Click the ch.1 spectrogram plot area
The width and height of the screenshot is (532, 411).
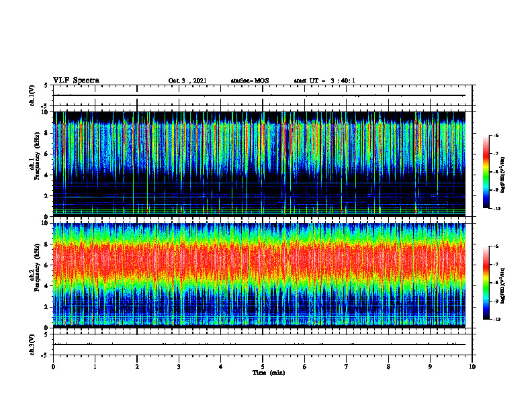pyautogui.click(x=259, y=164)
